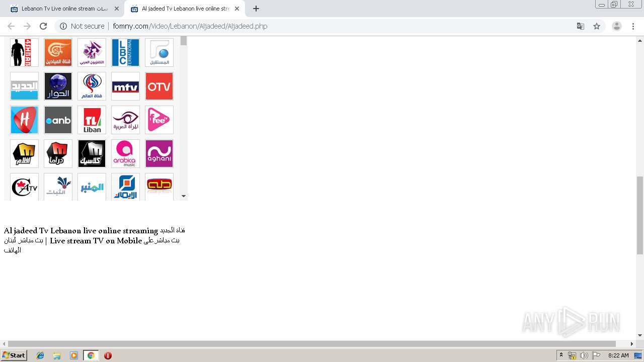Open the media player taskbar icon
Image resolution: width=644 pixels, height=362 pixels.
coord(74,355)
